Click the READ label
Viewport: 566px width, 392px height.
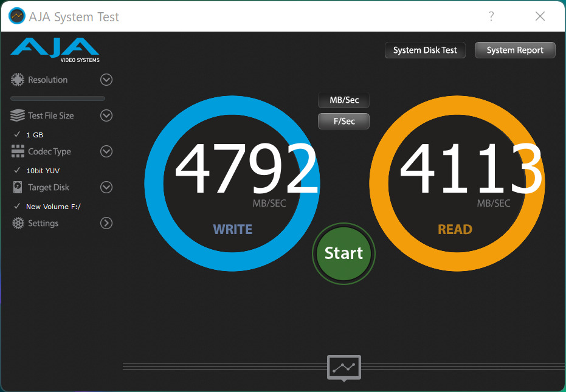(x=455, y=229)
